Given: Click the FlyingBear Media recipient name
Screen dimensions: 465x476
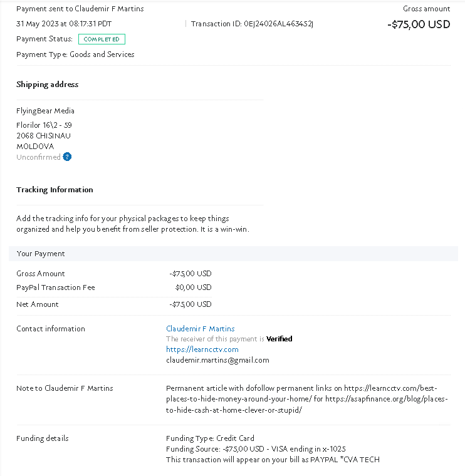Looking at the screenshot, I should pos(45,111).
